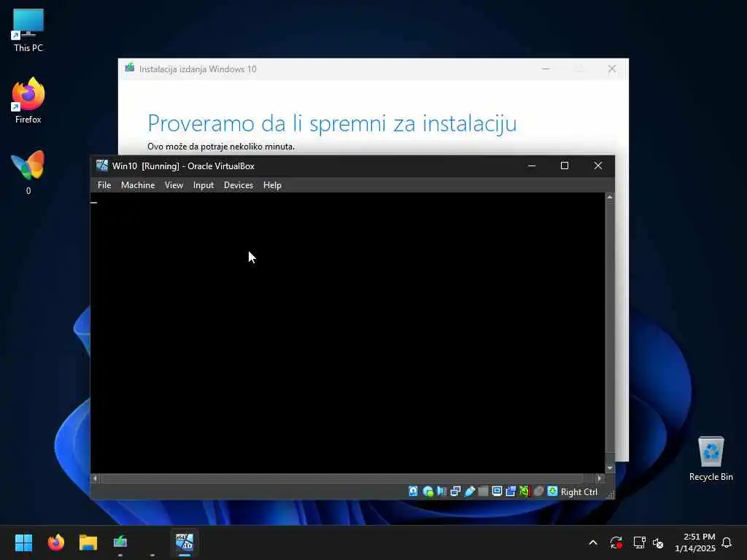Click the keyboard capture arrow icon

point(552,491)
